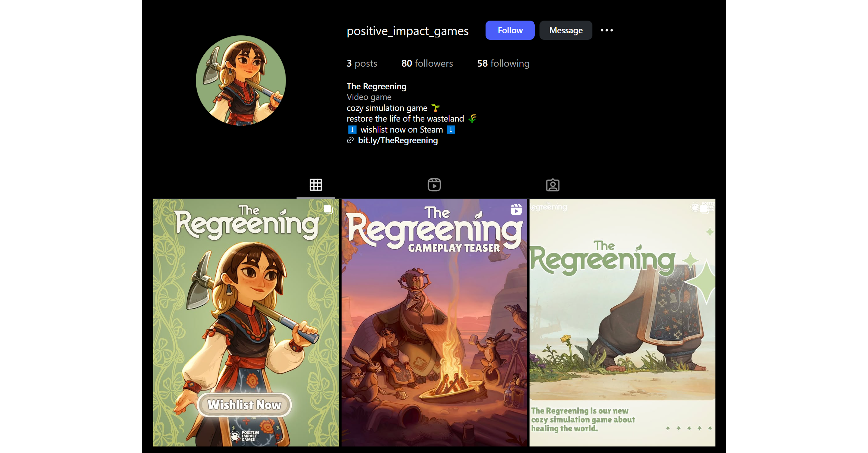This screenshot has width=868, height=453.
Task: Open the Gameplay Teaser reel post
Action: 434,322
